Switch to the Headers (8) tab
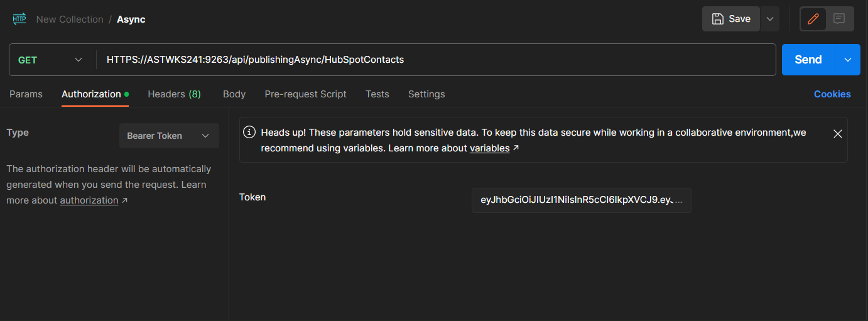The image size is (868, 321). click(174, 94)
